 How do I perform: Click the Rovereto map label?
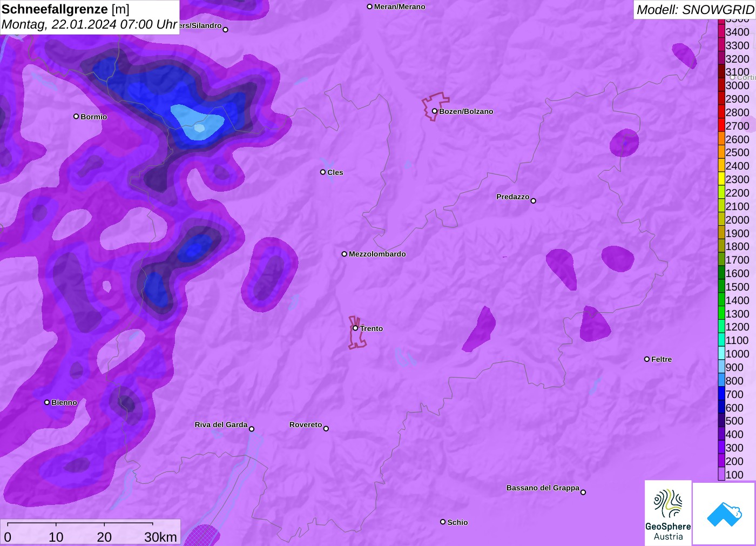point(306,424)
